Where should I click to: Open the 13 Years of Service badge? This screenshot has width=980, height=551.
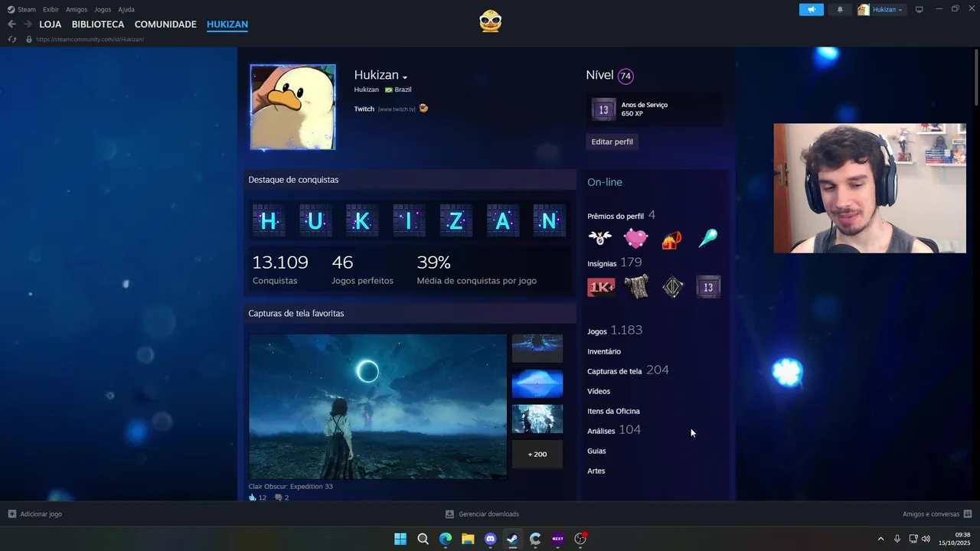tap(603, 109)
